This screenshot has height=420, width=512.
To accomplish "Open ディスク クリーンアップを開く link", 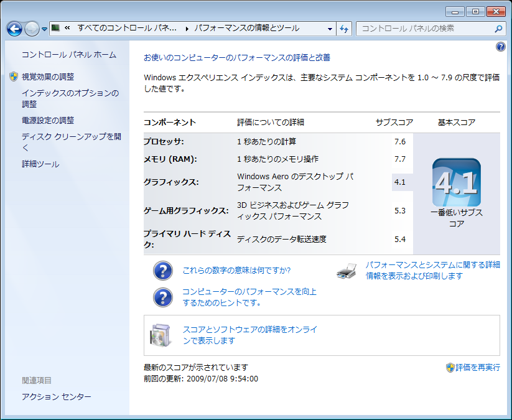I will (71, 142).
